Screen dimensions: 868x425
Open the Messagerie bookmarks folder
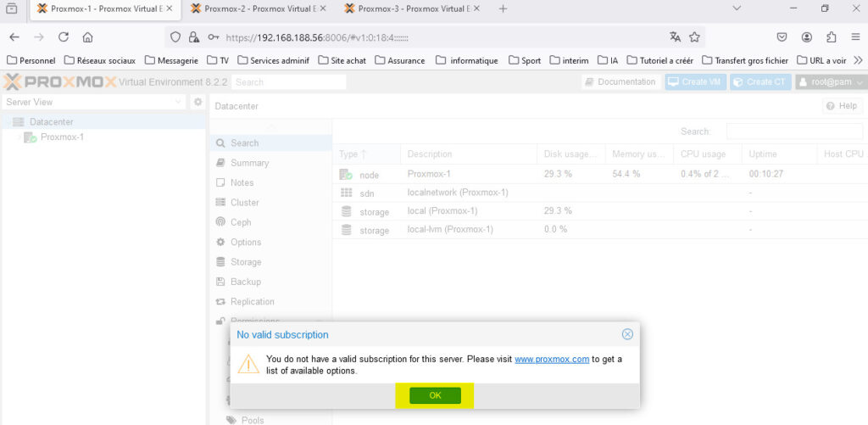[171, 60]
